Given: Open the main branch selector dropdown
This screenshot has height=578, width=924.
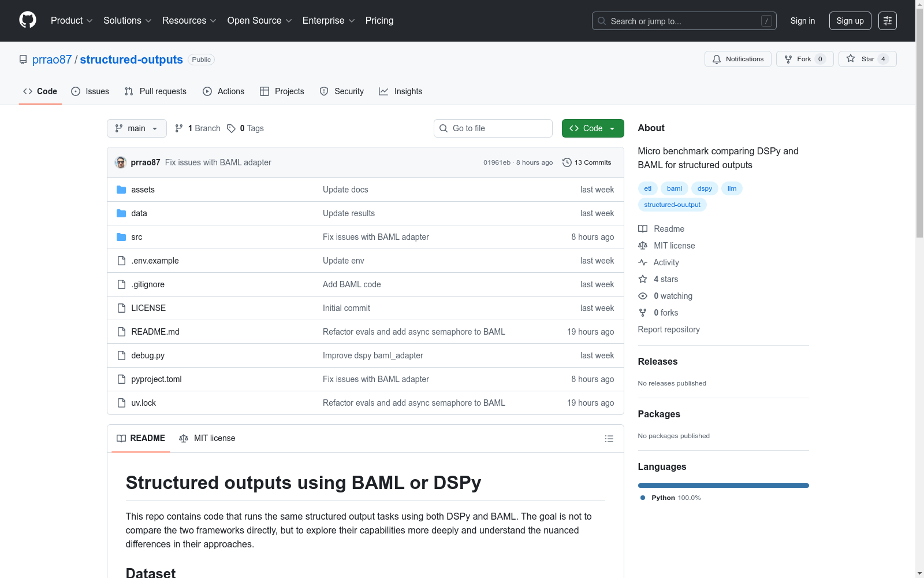Looking at the screenshot, I should pos(137,128).
